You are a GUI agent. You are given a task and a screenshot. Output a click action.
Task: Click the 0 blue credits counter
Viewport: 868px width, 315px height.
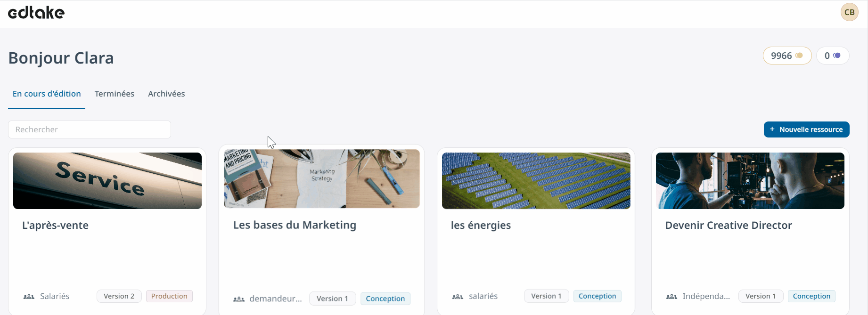click(832, 56)
